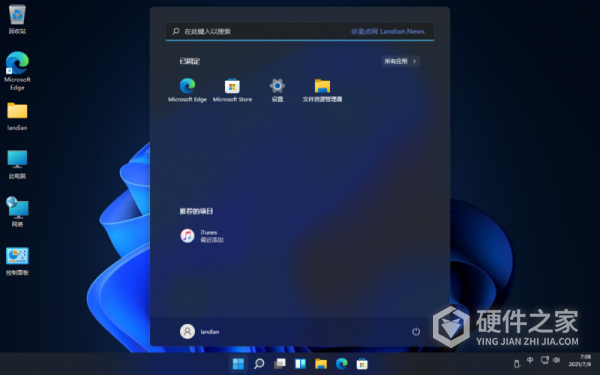The image size is (600, 375).
Task: Open the Control Panel desktop icon
Action: (17, 261)
